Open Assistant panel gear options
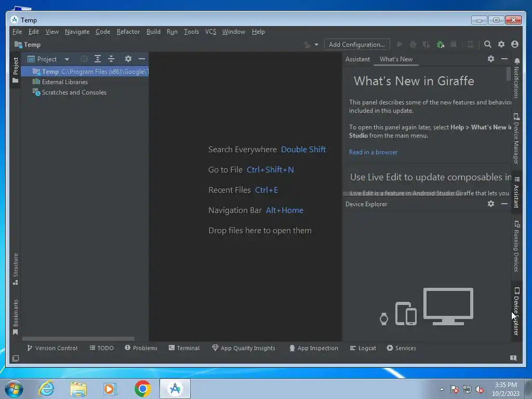The height and width of the screenshot is (399, 532). pos(491,59)
